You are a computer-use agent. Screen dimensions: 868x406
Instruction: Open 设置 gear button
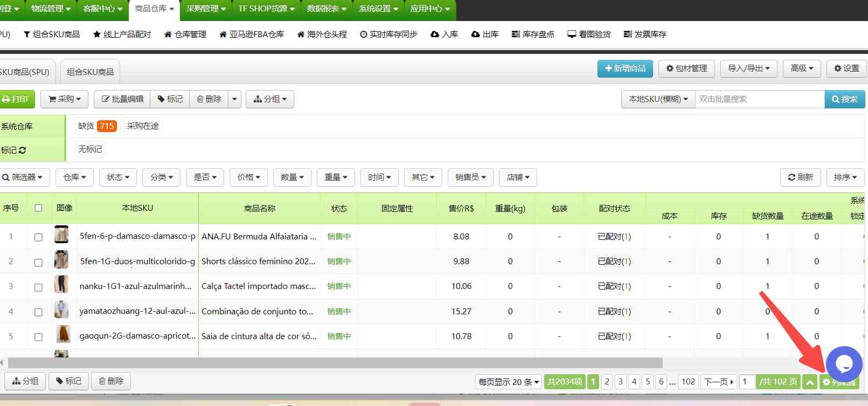(x=846, y=68)
